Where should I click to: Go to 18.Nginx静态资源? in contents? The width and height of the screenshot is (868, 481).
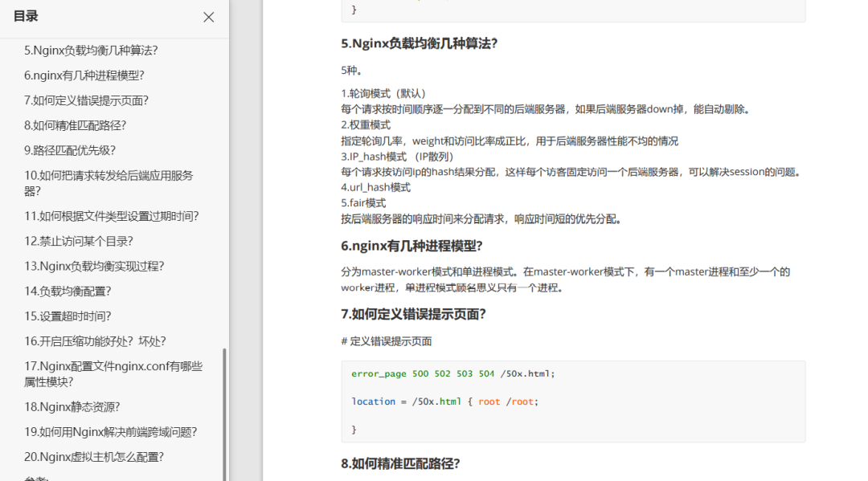point(72,406)
